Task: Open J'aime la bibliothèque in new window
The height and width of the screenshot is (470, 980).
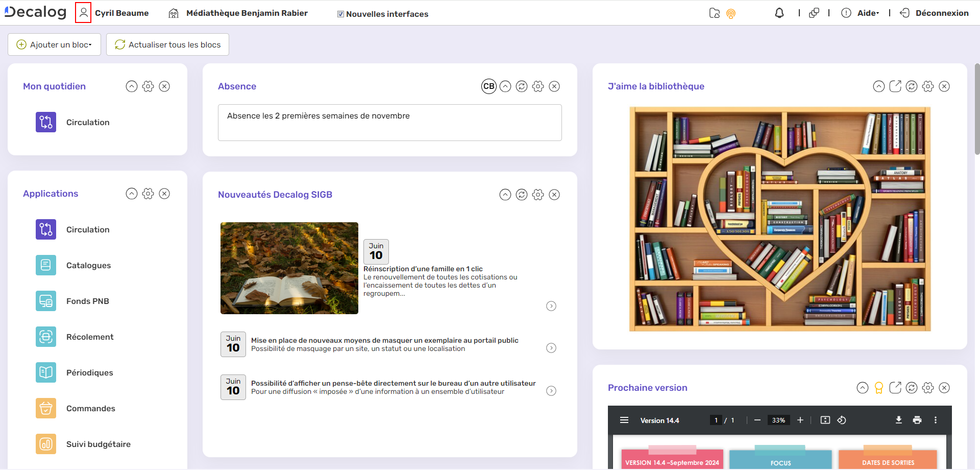Action: (x=895, y=86)
